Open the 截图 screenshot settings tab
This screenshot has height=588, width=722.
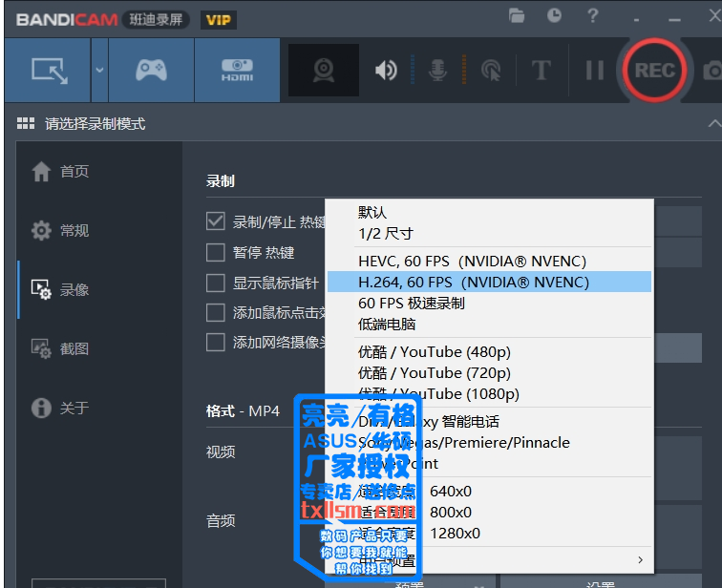60,348
